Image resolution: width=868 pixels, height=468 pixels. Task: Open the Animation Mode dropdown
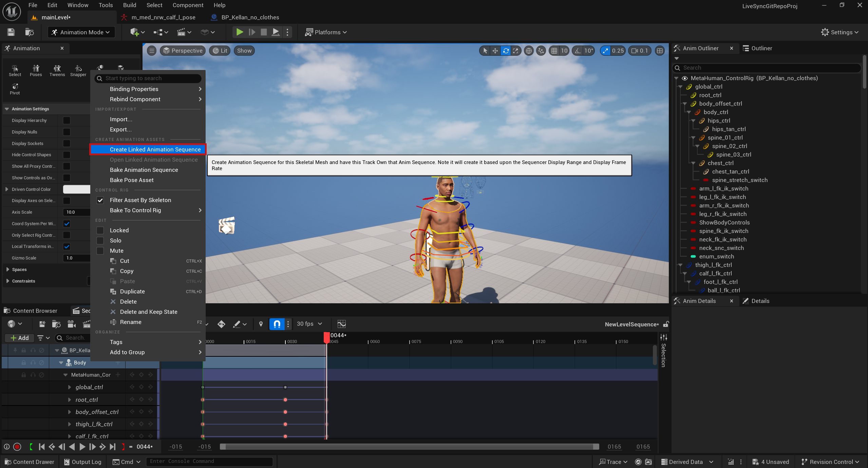point(81,32)
